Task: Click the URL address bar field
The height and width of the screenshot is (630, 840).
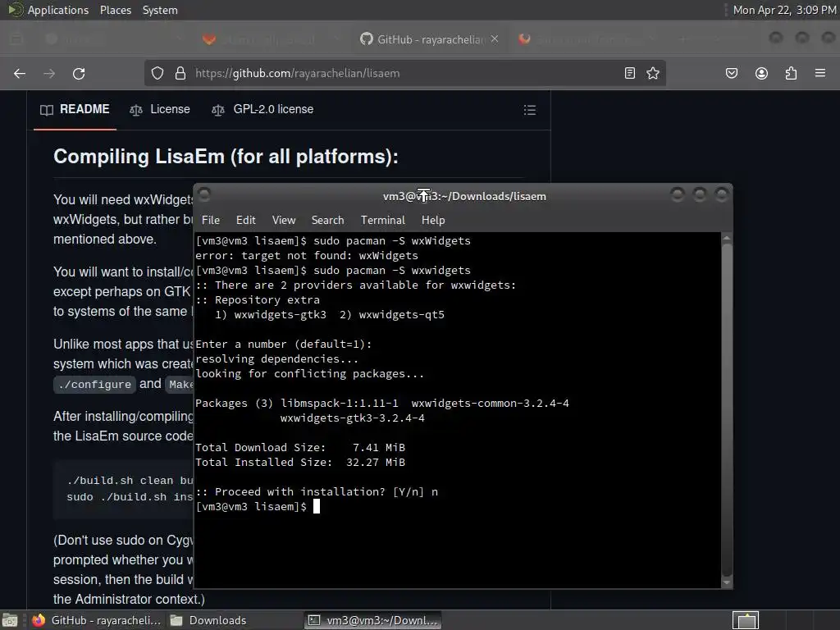Action: tap(404, 73)
